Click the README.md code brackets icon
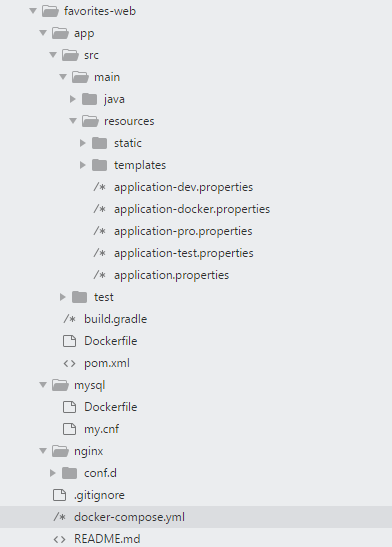Screen dimensions: 392x547 click(x=60, y=539)
